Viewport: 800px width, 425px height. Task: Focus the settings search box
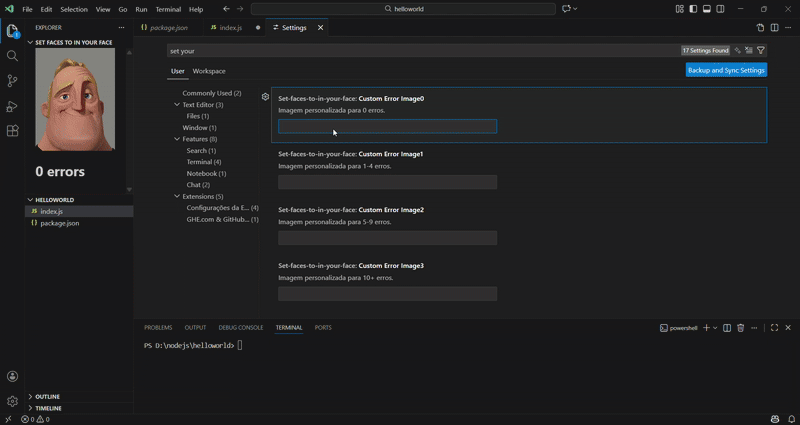point(423,51)
